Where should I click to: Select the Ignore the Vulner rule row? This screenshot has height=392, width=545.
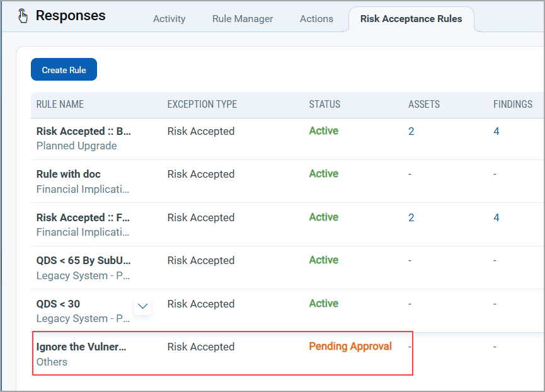click(x=81, y=347)
